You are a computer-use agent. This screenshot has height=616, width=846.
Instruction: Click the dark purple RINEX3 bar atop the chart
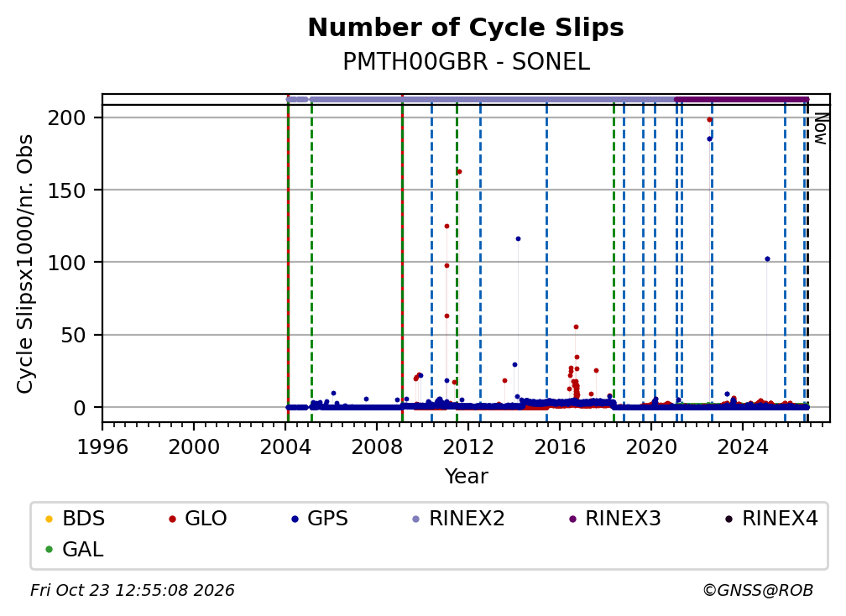(x=741, y=100)
